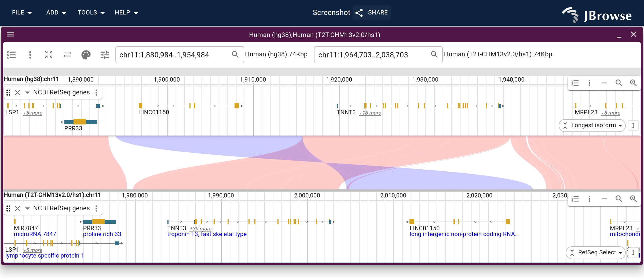
Task: Click 'Human (T2T-CHM13v2.0/hs1):chr11' ruler label
Action: tap(52, 195)
